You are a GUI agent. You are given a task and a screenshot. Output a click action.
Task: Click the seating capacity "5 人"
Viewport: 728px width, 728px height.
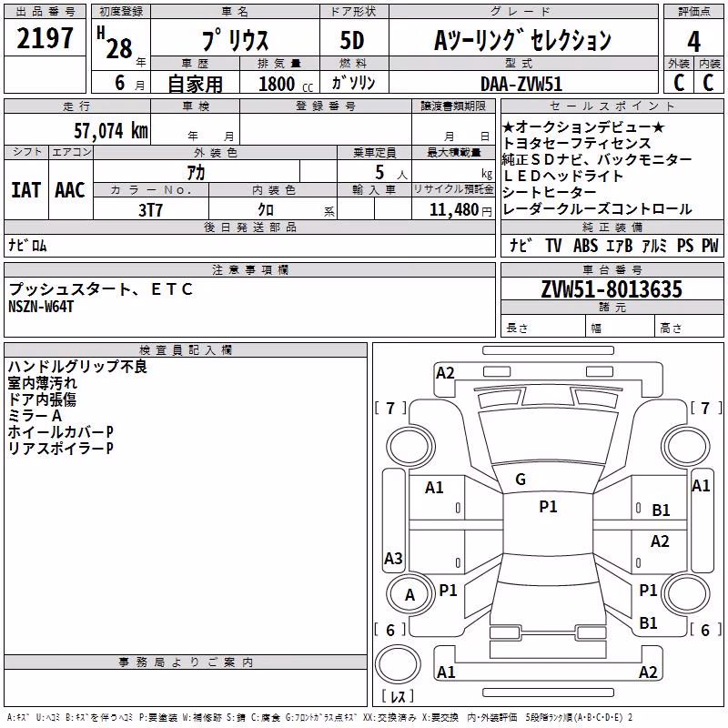click(391, 173)
